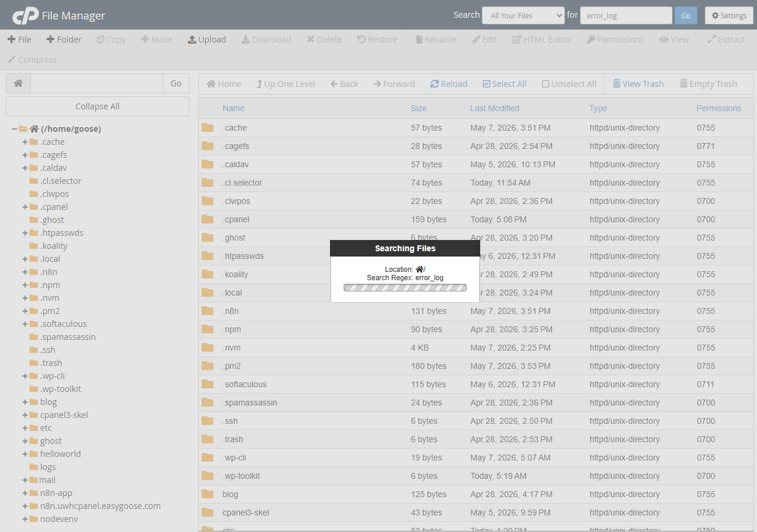Click the View toolbar button
The image size is (757, 532).
click(674, 40)
